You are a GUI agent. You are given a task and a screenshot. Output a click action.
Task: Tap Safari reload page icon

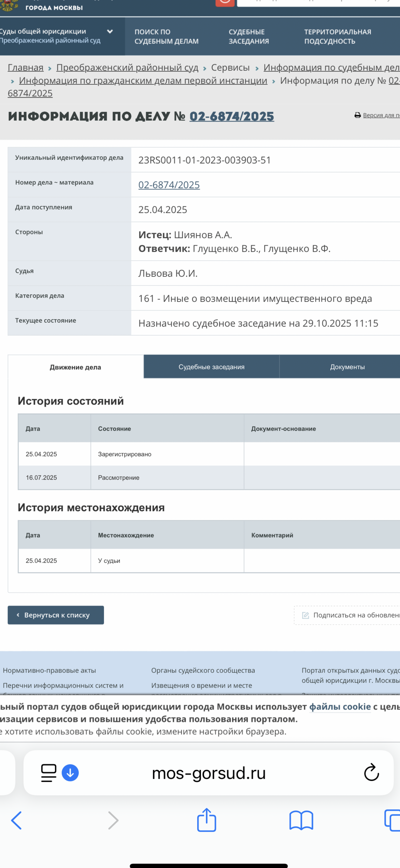click(x=371, y=772)
